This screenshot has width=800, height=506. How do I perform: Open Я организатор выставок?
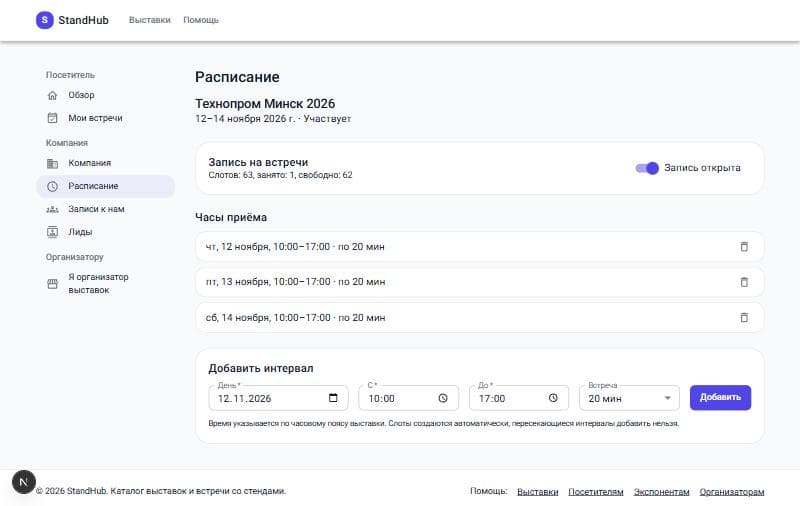[106, 284]
